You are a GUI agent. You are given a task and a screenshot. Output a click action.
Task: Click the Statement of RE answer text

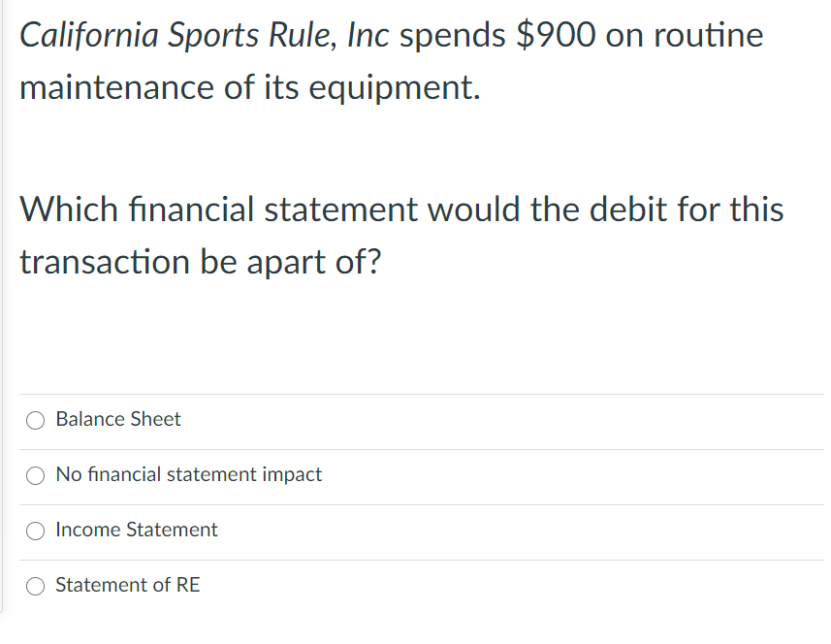128,585
